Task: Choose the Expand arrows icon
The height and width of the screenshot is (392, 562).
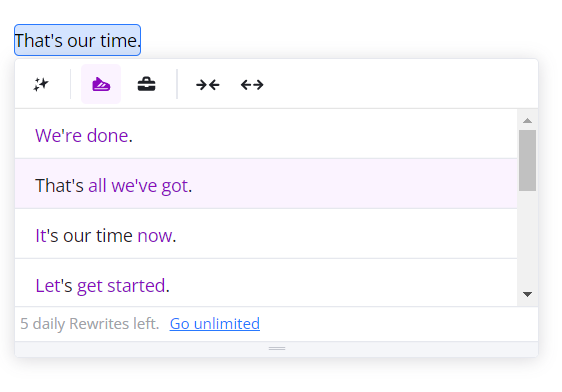Action: pyautogui.click(x=252, y=85)
